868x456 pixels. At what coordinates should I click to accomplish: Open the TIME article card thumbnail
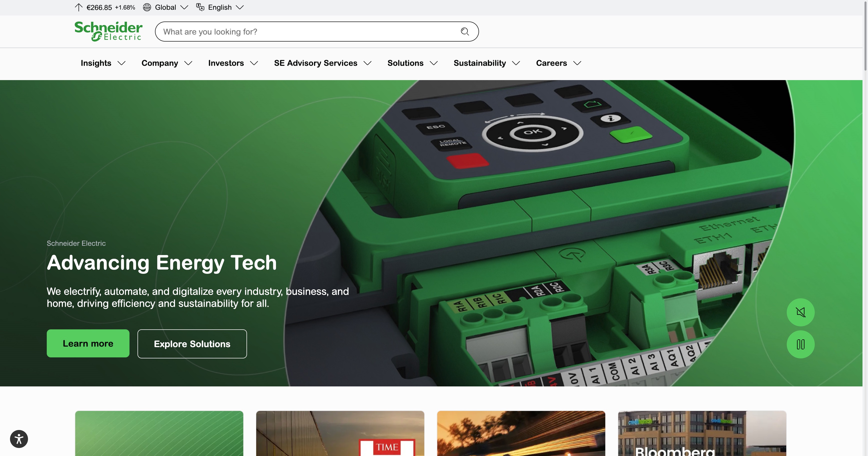click(x=340, y=433)
